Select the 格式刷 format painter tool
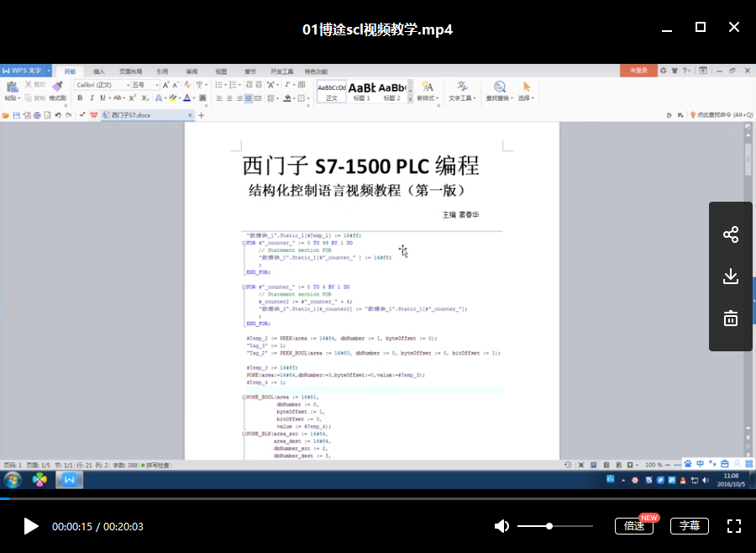Viewport: 756px width, 553px height. click(57, 91)
